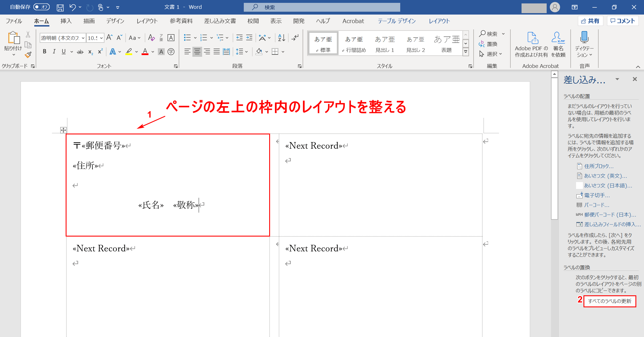Click the 検索 search box in title bar

point(322,7)
